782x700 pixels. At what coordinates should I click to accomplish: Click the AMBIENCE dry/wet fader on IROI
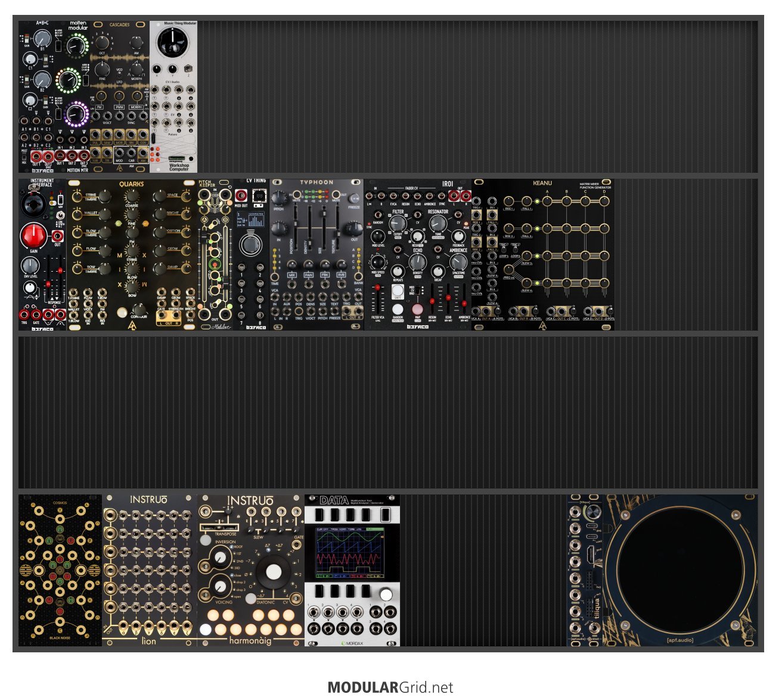(463, 297)
